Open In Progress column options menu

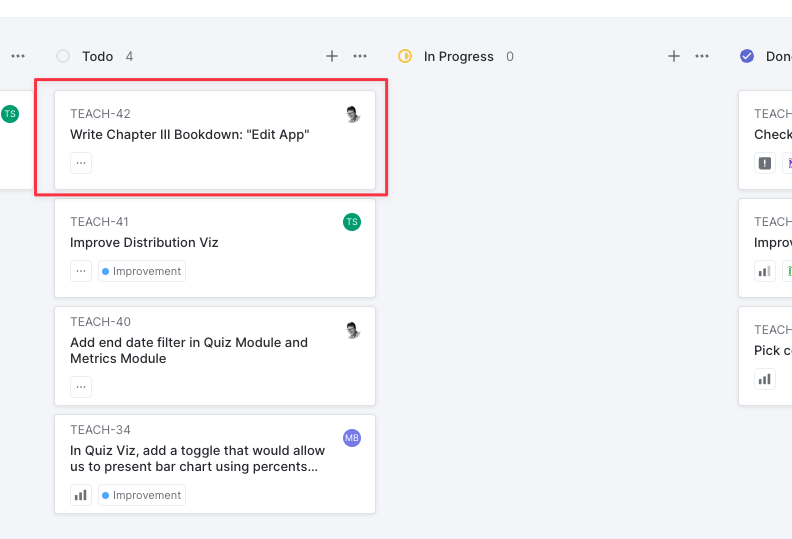702,56
